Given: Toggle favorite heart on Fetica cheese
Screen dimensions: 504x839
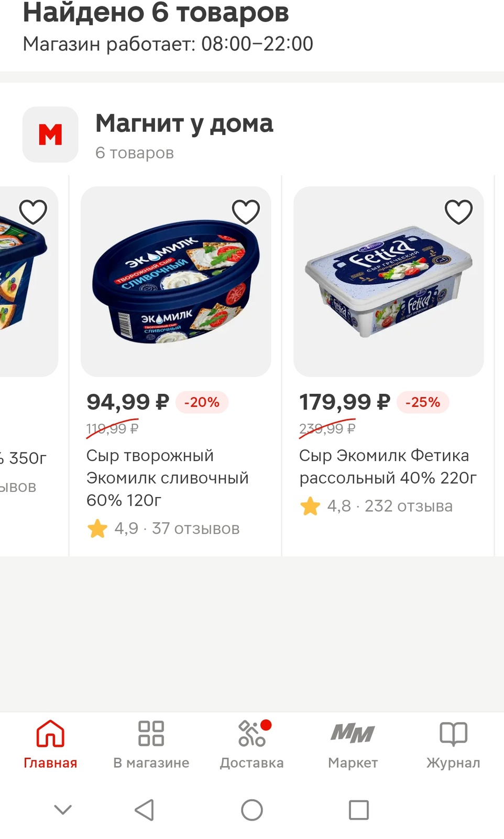Looking at the screenshot, I should 458,212.
